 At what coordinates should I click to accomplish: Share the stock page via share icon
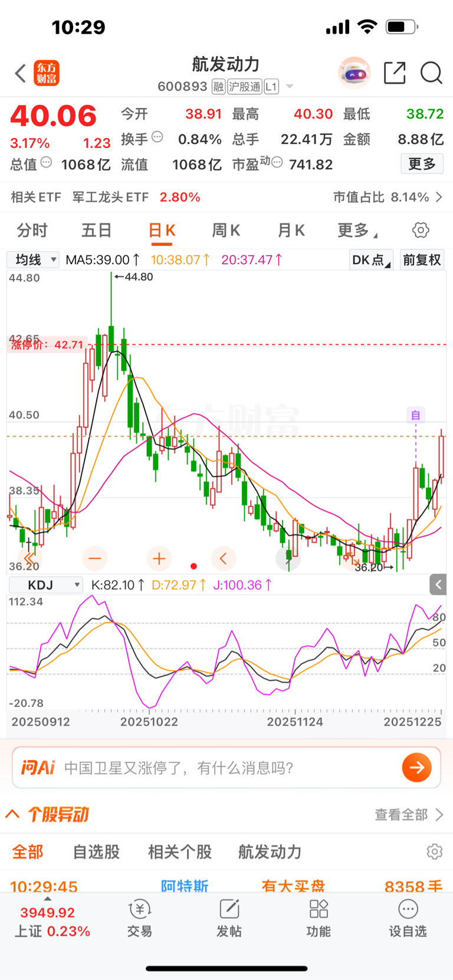(x=395, y=73)
